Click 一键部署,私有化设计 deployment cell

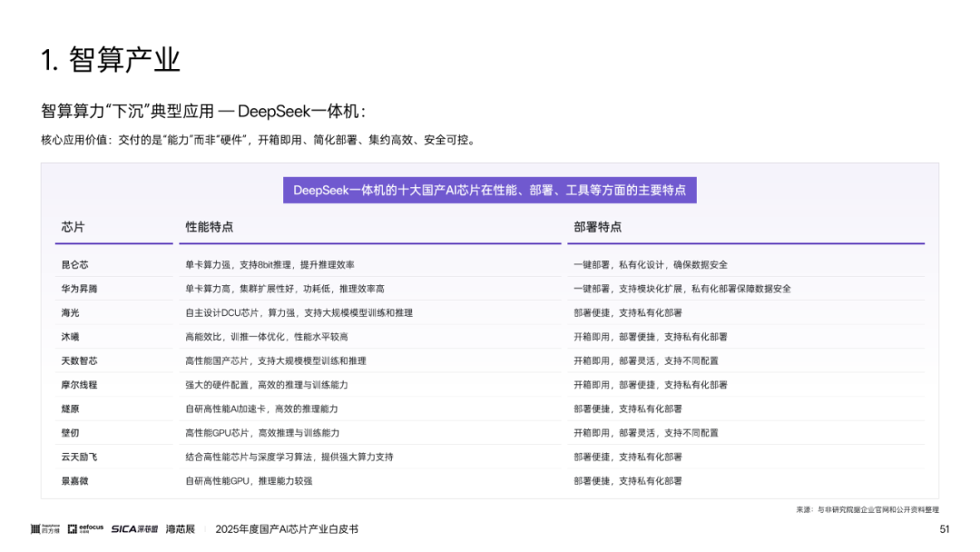[651, 264]
